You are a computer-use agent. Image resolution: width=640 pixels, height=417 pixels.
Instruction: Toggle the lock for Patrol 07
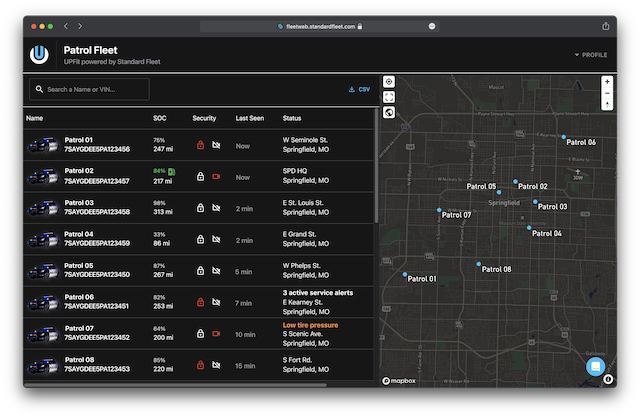[200, 333]
